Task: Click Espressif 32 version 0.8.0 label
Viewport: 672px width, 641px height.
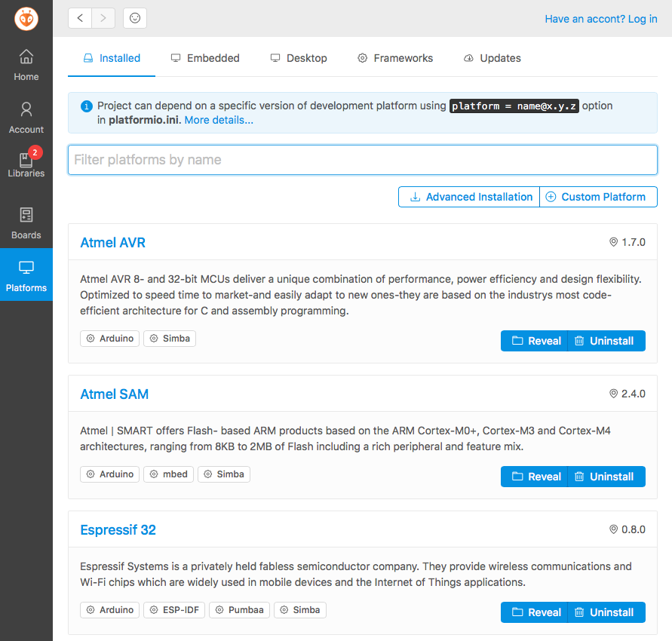Action: point(628,529)
